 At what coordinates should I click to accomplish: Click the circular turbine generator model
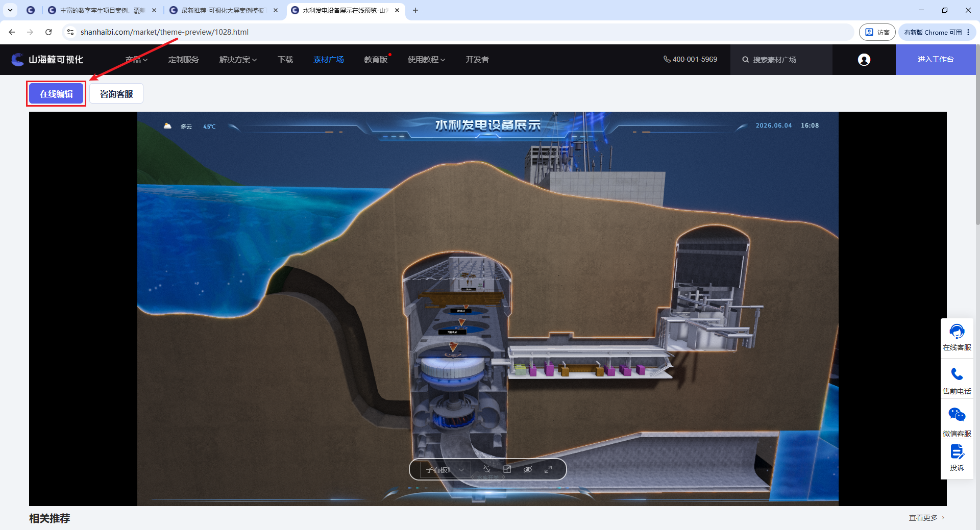tap(453, 371)
